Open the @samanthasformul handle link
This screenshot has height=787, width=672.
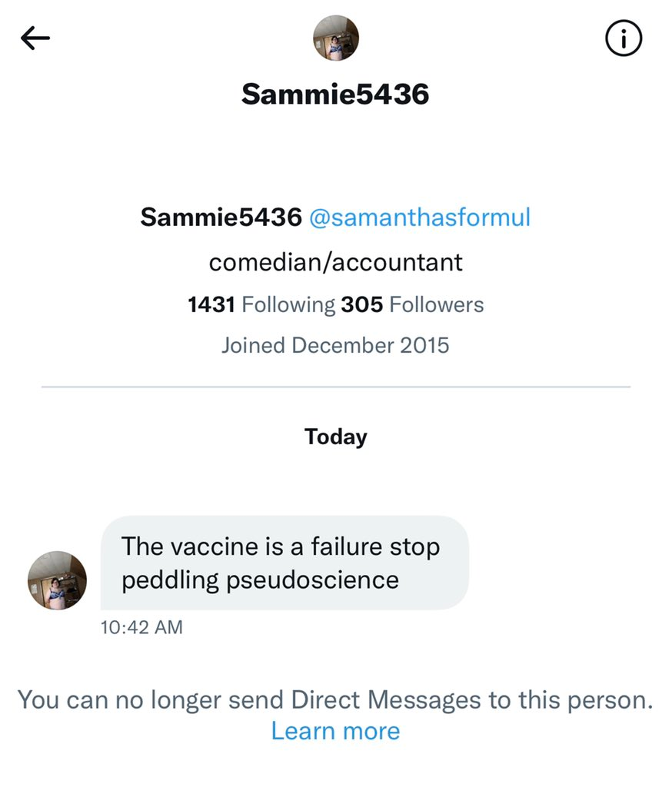coord(420,218)
